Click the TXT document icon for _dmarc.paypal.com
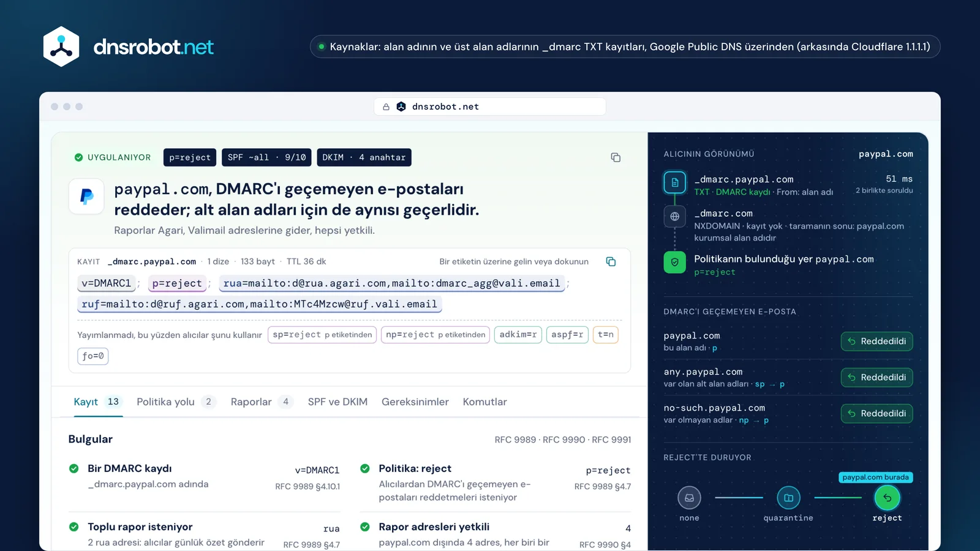Screen dimensions: 980x551 [x=674, y=182]
